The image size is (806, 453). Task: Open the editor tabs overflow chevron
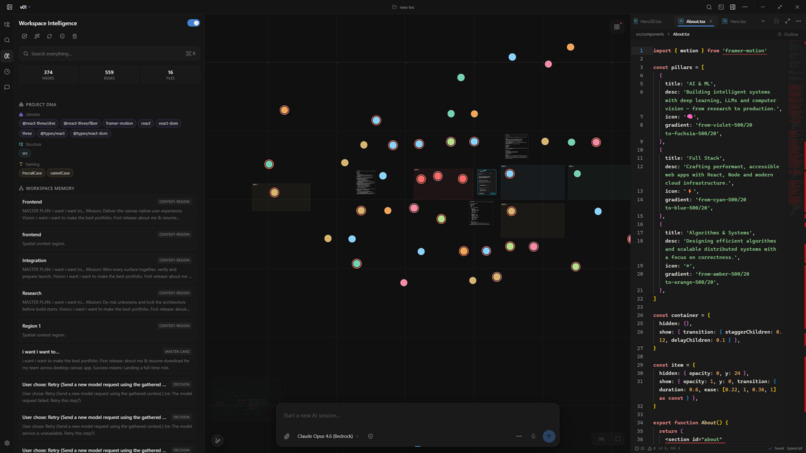763,21
